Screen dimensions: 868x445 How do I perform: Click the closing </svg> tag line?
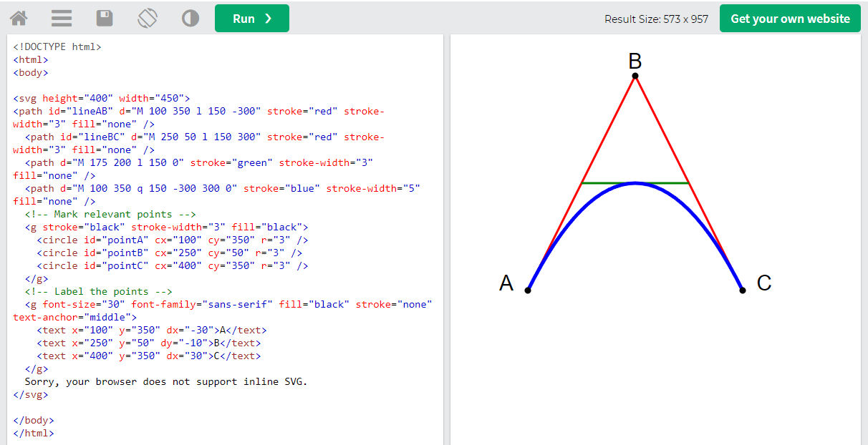click(31, 394)
